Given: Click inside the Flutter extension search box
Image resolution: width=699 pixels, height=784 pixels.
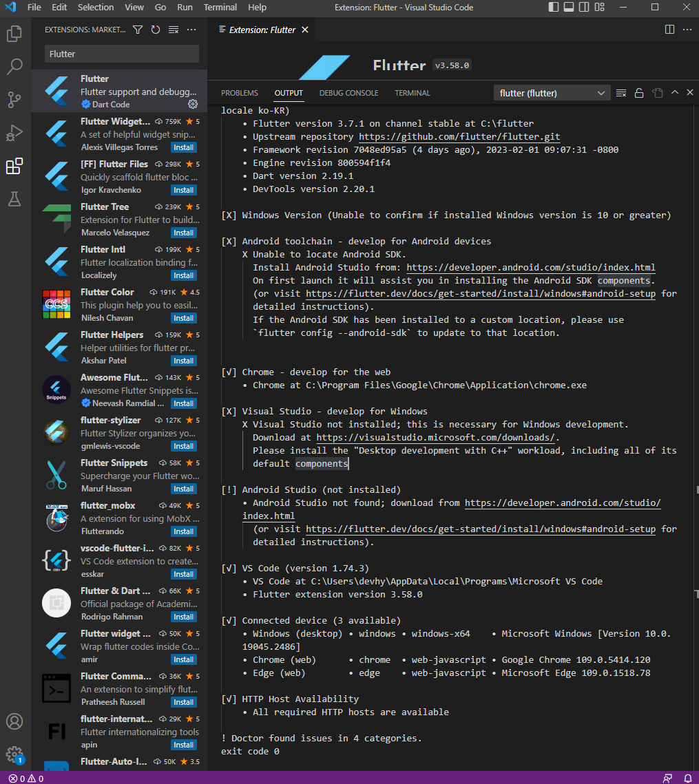Looking at the screenshot, I should point(121,54).
